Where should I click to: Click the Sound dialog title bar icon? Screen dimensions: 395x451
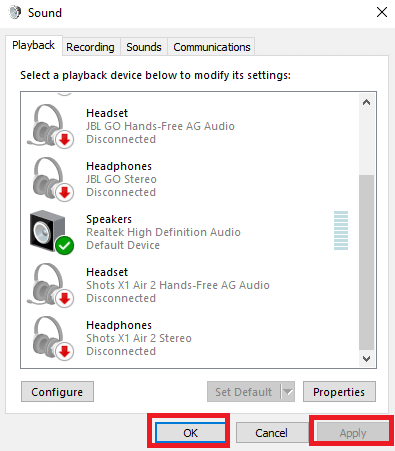(x=15, y=13)
